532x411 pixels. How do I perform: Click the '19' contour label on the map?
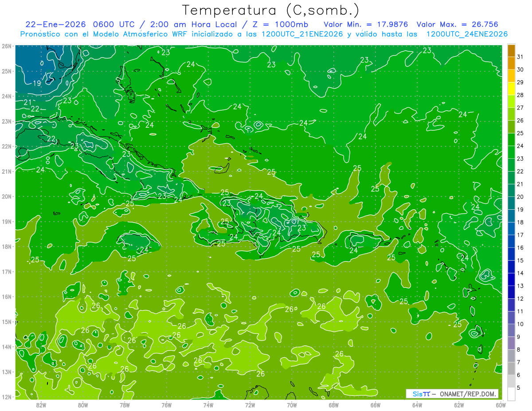37,83
